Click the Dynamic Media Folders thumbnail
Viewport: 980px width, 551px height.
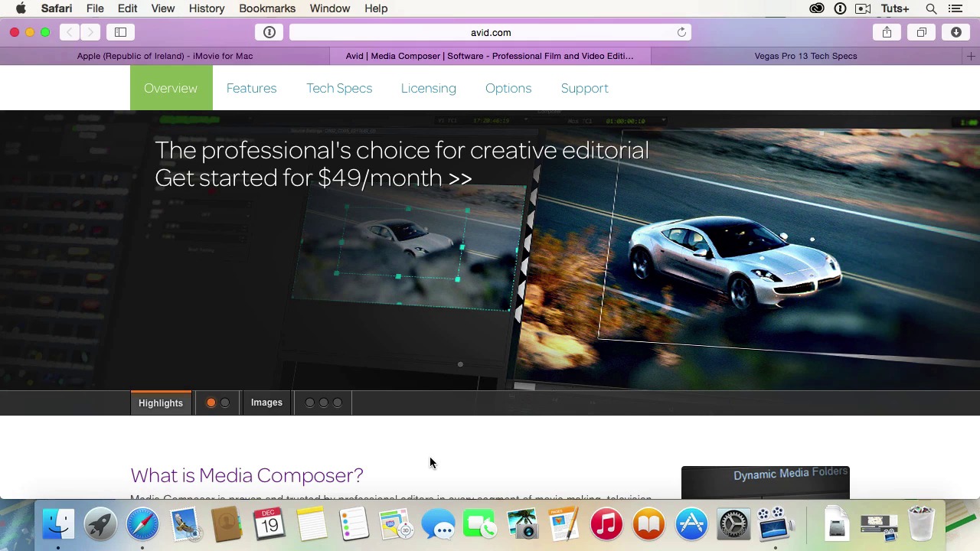coord(766,482)
